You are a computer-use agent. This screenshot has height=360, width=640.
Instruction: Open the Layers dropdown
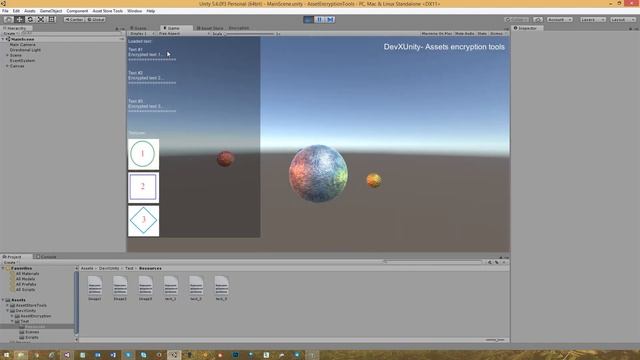point(592,19)
